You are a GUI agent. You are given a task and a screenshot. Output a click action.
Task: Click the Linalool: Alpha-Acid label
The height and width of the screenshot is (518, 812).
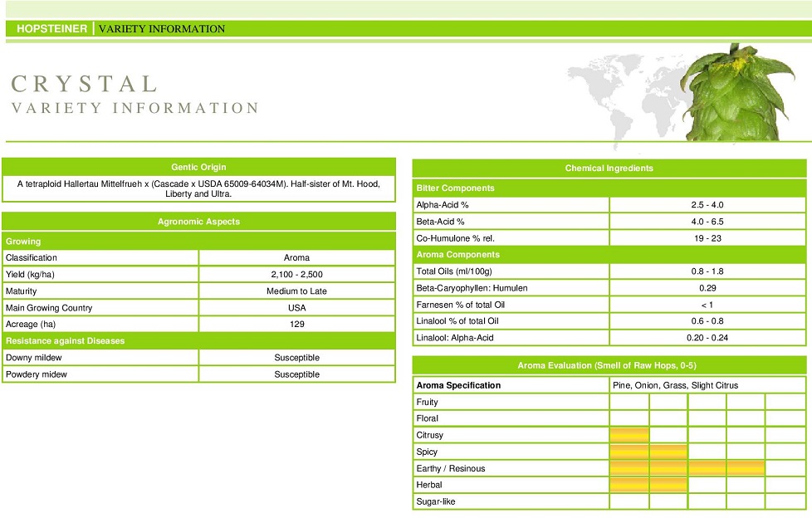(x=455, y=337)
